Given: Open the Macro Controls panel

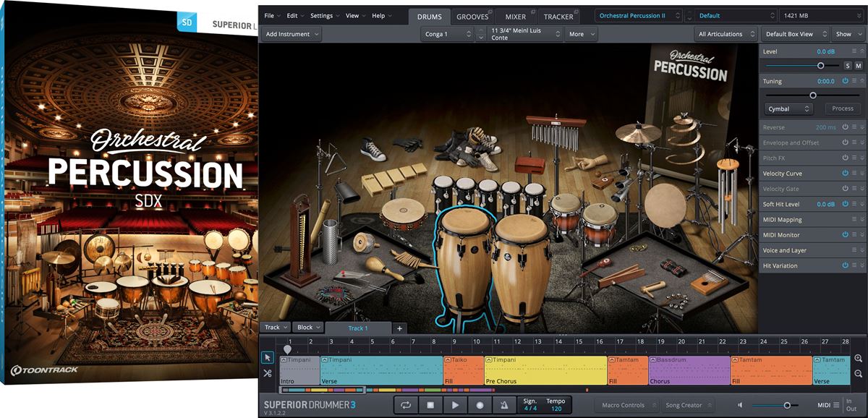Looking at the screenshot, I should pos(626,405).
